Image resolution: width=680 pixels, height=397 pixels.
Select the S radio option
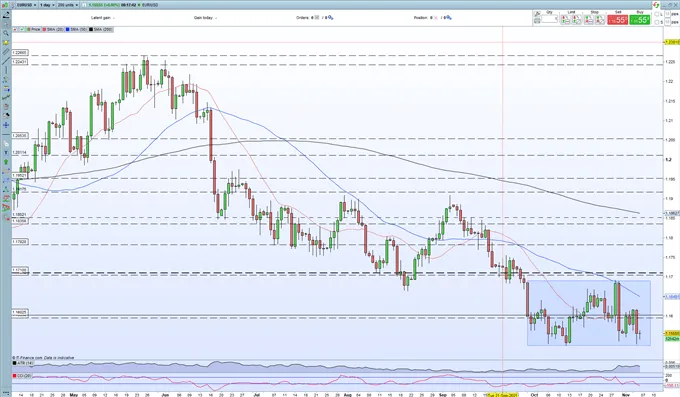point(657,22)
